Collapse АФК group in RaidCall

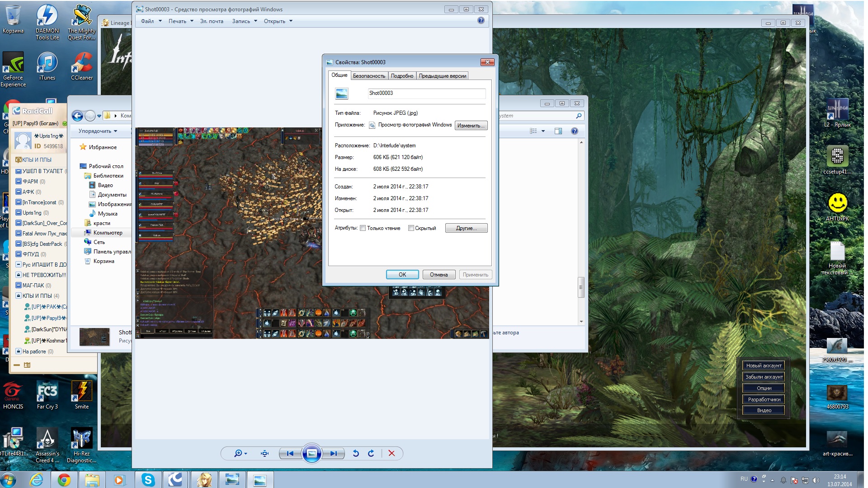tap(19, 192)
